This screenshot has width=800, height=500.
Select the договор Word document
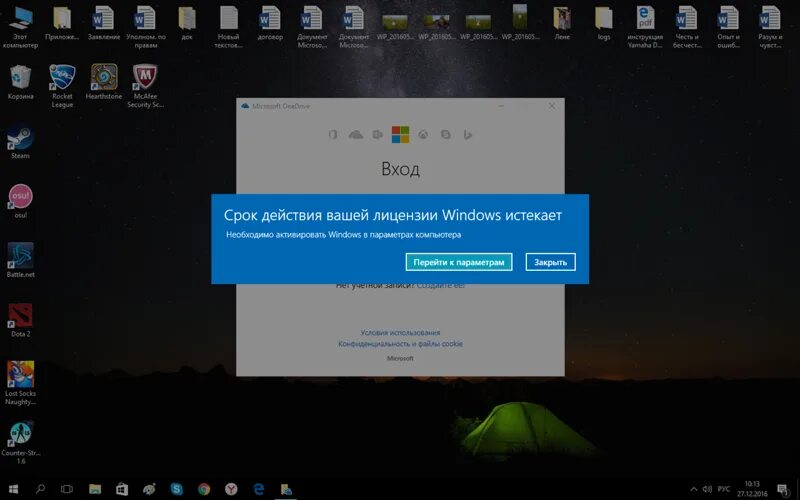coord(270,23)
